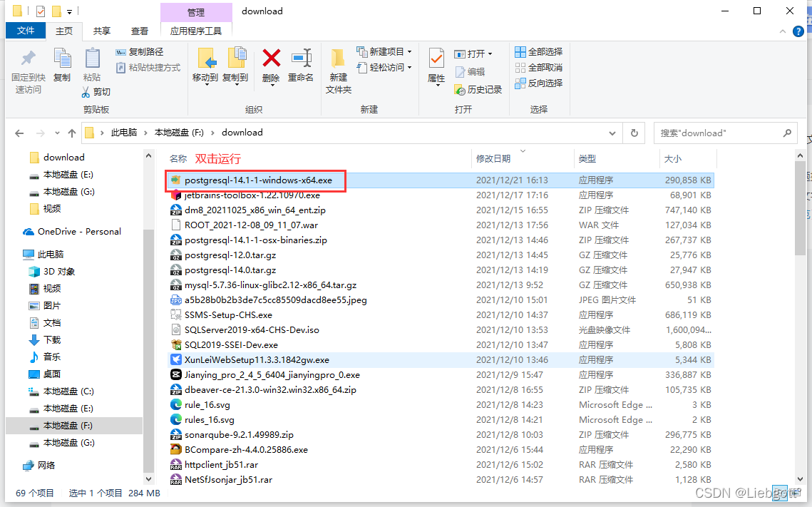Click 此电脑 in the address breadcrumb

(x=124, y=133)
